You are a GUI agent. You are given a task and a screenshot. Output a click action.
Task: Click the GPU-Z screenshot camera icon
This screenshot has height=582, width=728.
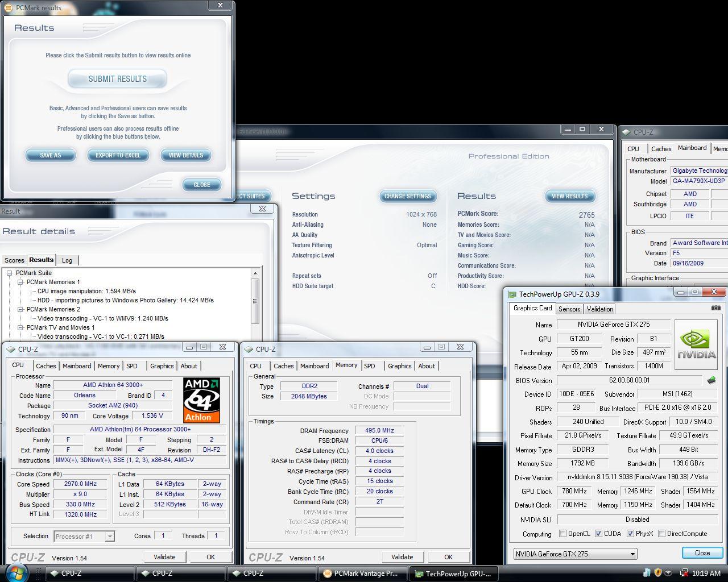715,308
